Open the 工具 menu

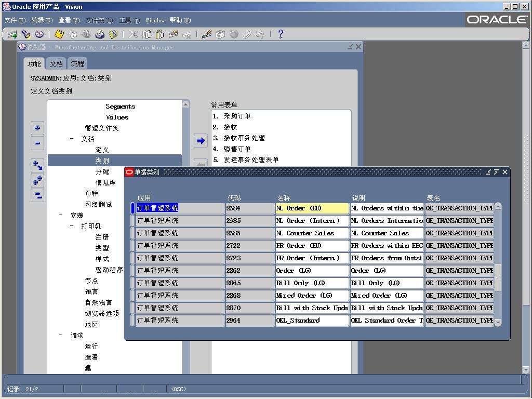(129, 20)
